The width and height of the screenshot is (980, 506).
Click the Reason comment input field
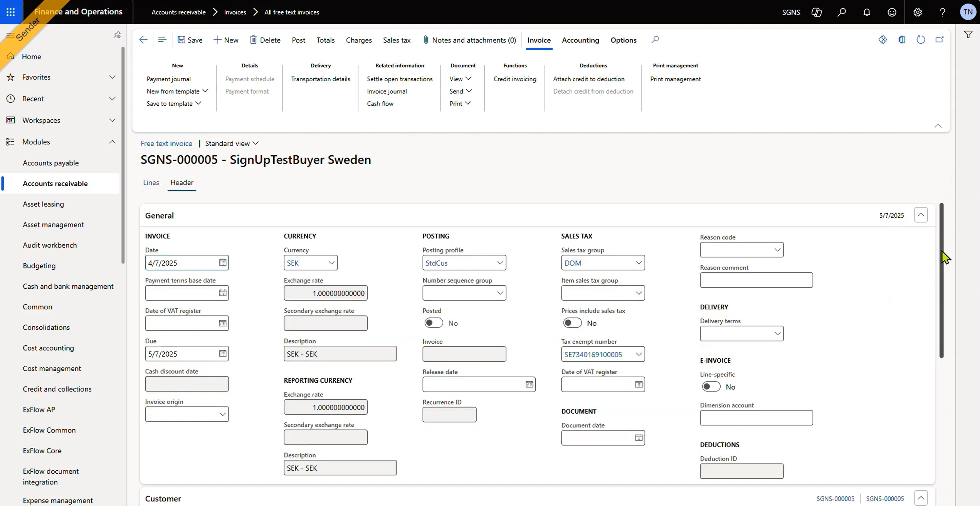pos(755,280)
